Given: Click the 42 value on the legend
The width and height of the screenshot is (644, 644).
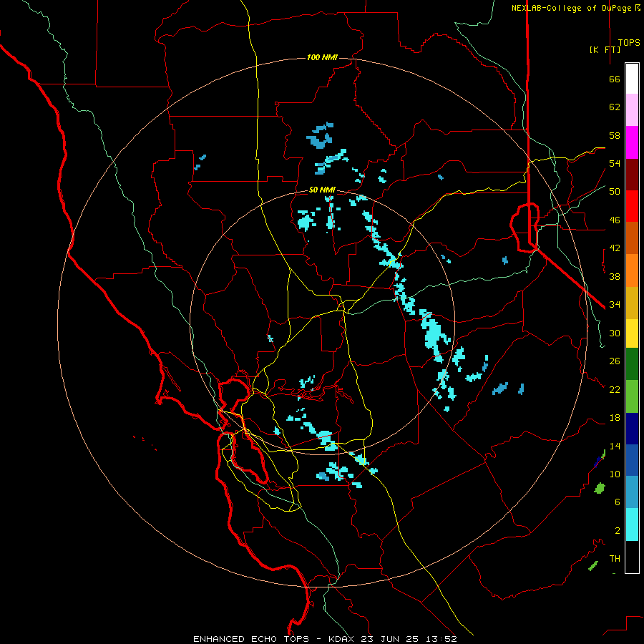Looking at the screenshot, I should [615, 248].
